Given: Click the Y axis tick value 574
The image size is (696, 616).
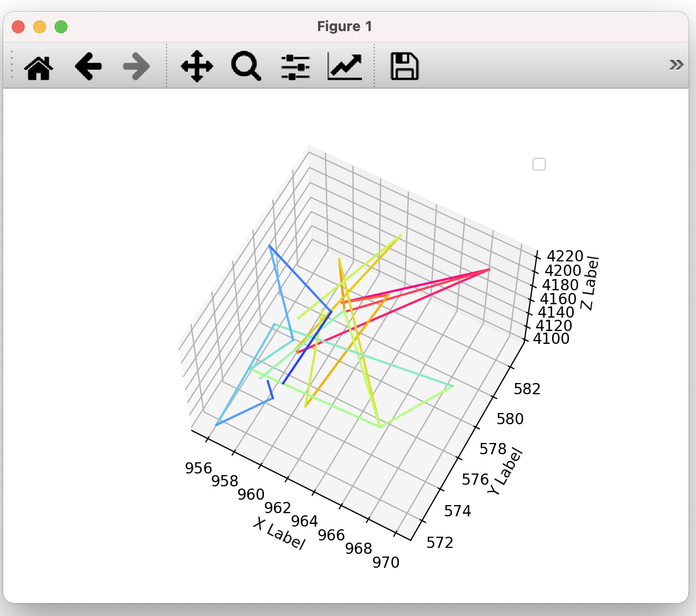Looking at the screenshot, I should [x=458, y=511].
